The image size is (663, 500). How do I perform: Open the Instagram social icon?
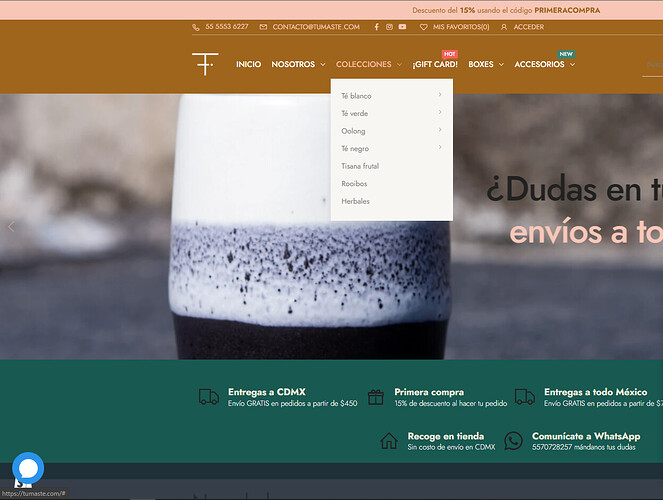point(389,27)
